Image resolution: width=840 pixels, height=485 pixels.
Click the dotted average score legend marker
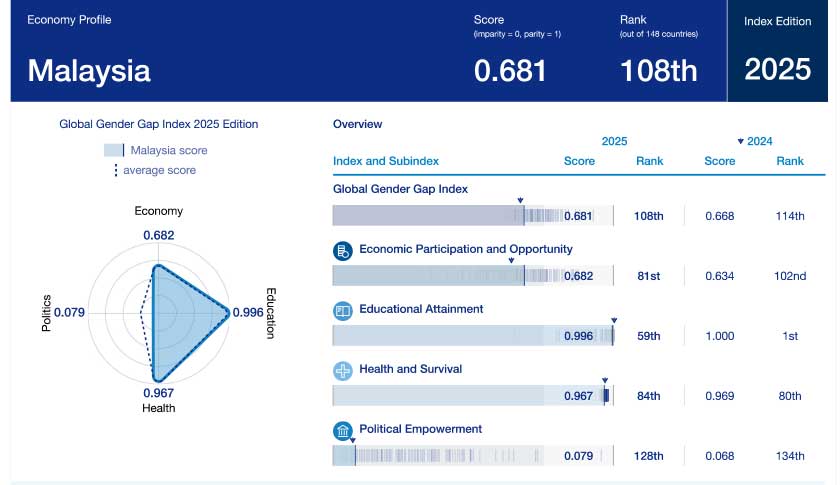tap(115, 170)
